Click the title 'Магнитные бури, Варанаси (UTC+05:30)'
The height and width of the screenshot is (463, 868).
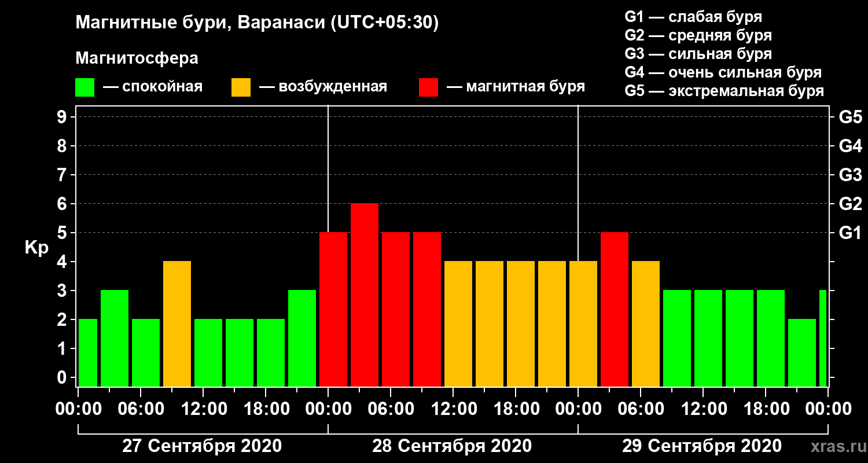(x=257, y=24)
